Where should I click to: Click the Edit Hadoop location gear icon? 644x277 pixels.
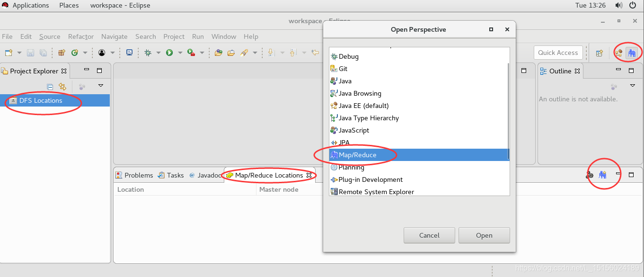coord(590,175)
